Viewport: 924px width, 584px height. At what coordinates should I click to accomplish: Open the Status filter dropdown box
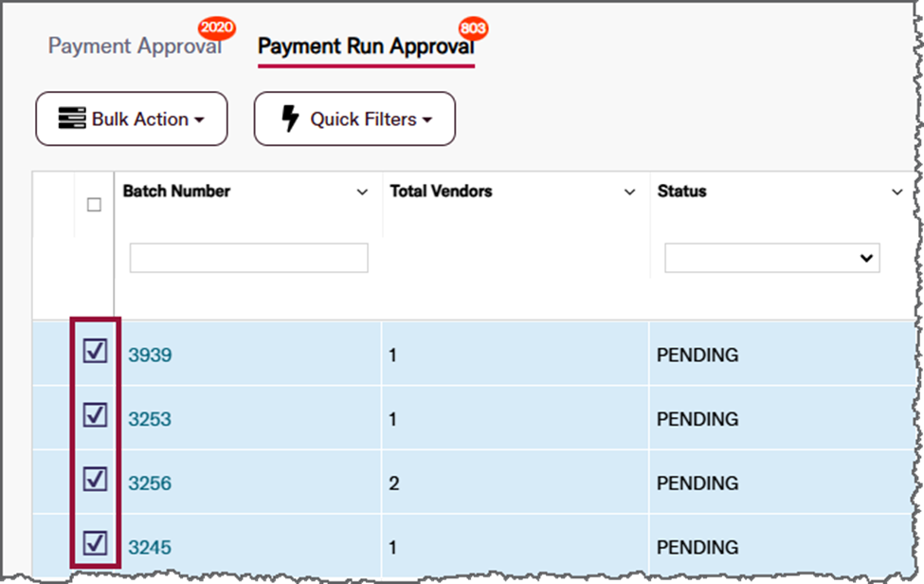(771, 258)
